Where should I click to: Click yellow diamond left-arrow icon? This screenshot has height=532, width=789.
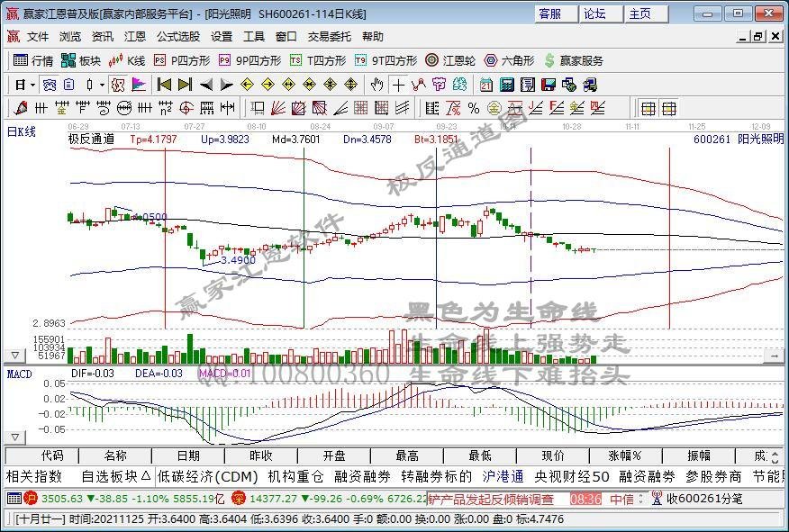[247, 85]
